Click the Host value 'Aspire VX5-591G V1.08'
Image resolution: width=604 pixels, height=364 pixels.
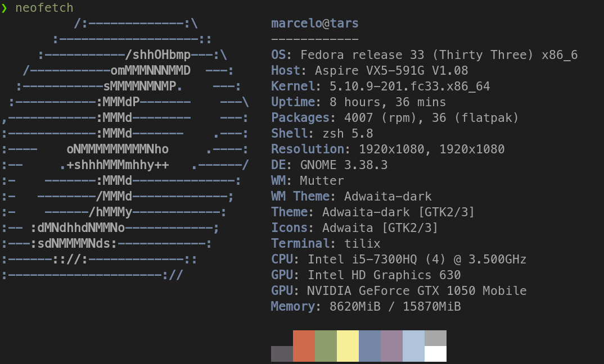391,71
